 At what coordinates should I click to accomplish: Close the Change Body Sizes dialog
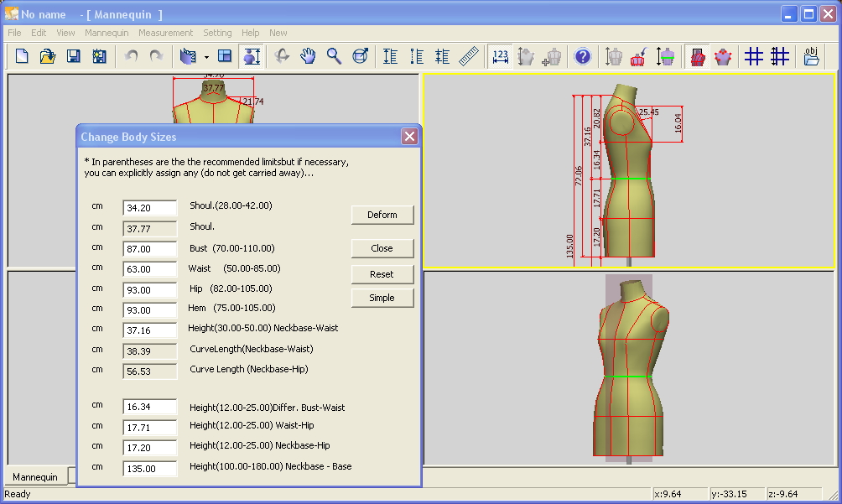[409, 137]
